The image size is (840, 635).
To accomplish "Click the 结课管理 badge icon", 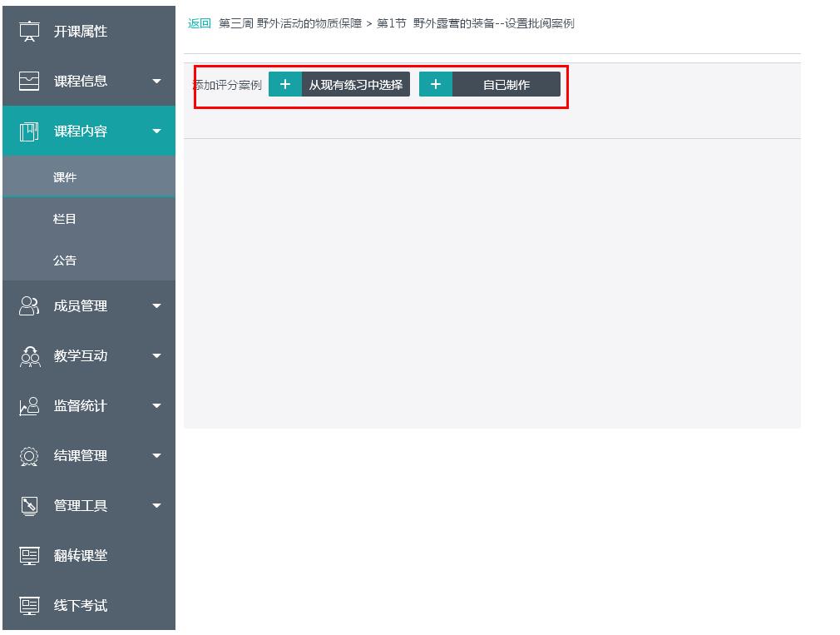I will tap(29, 456).
